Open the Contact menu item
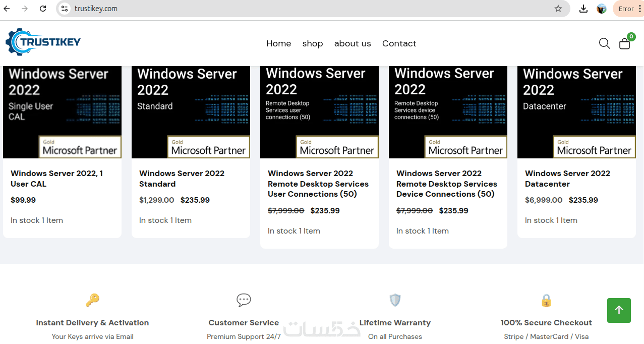Screen dimensions: 644x344 399,43
